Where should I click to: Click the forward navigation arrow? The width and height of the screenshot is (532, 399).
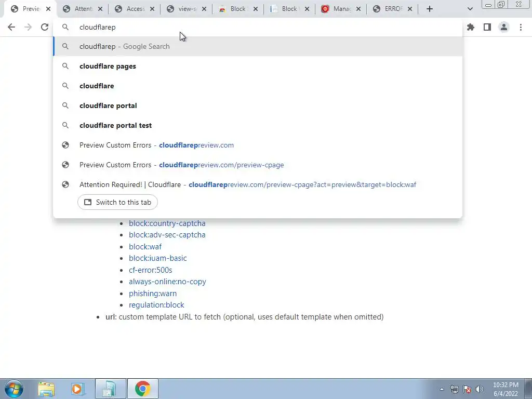coord(28,27)
